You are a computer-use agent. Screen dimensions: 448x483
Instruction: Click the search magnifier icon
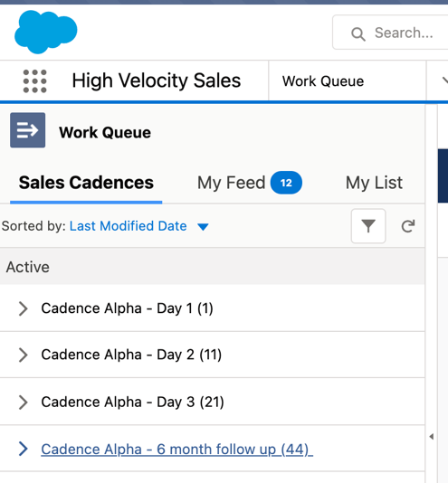[x=358, y=33]
